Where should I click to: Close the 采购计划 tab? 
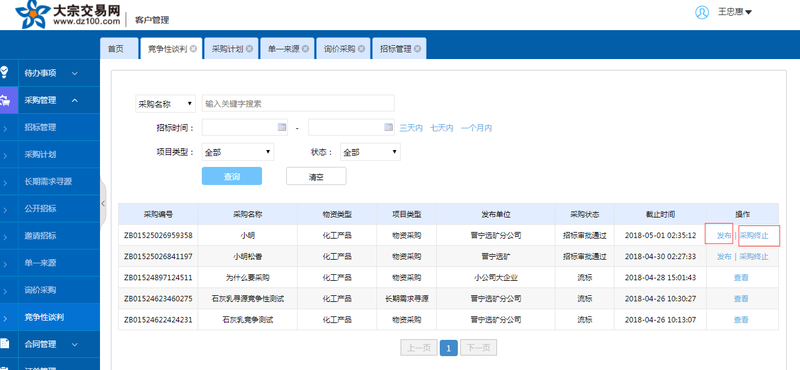click(x=249, y=49)
